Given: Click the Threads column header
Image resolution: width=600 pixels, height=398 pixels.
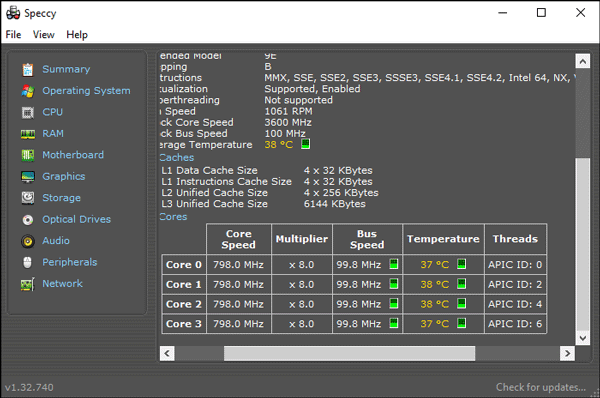Looking at the screenshot, I should pyautogui.click(x=515, y=239).
